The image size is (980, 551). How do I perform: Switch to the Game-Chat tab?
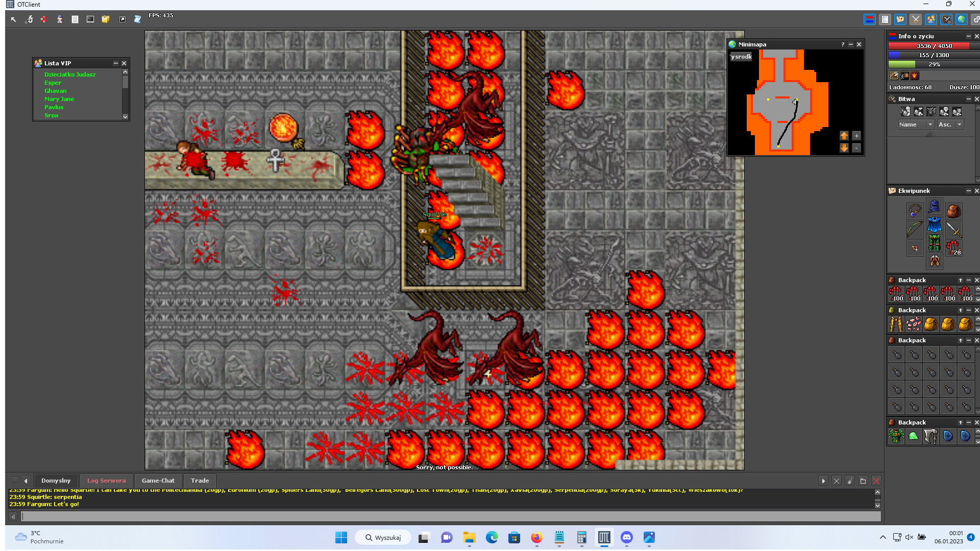[x=158, y=481]
